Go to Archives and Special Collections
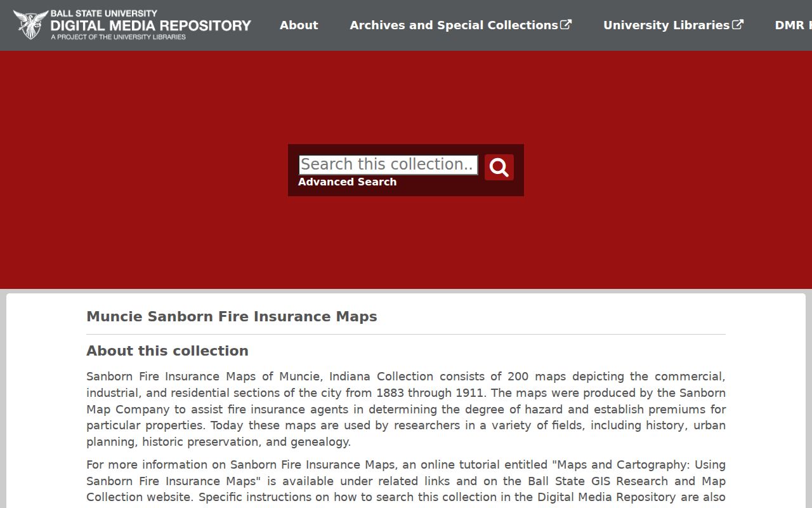The image size is (812, 508). pos(461,25)
